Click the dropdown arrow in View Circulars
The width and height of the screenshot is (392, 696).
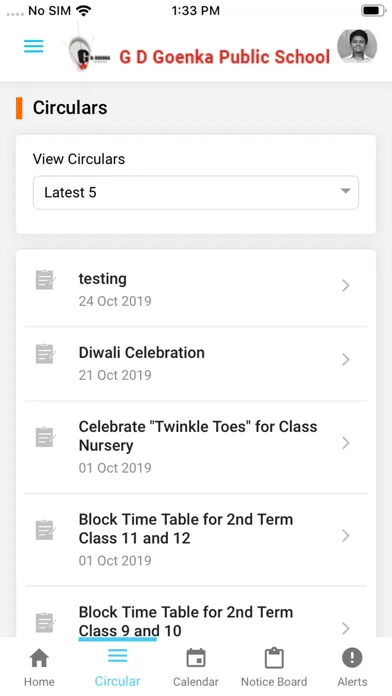[345, 191]
